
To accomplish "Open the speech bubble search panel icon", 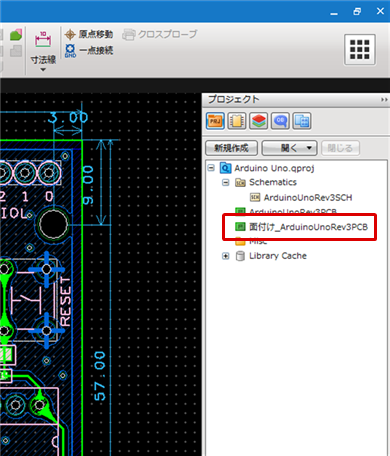I will 280,121.
